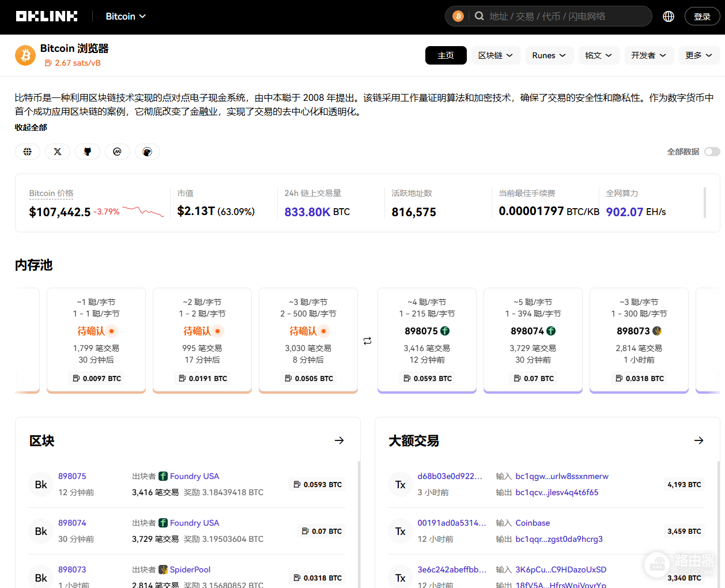Expand the 开发者 menu
The image size is (725, 588).
coord(649,55)
